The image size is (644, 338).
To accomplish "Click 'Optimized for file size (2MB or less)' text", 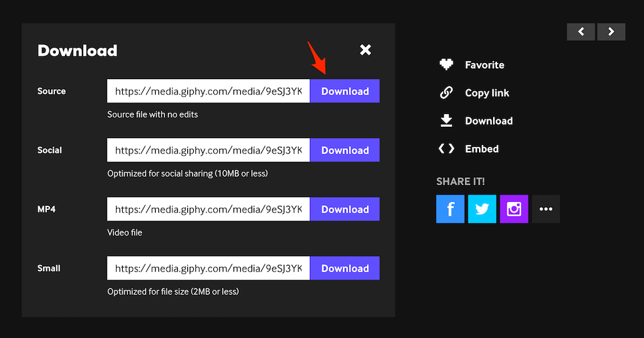I will (173, 292).
